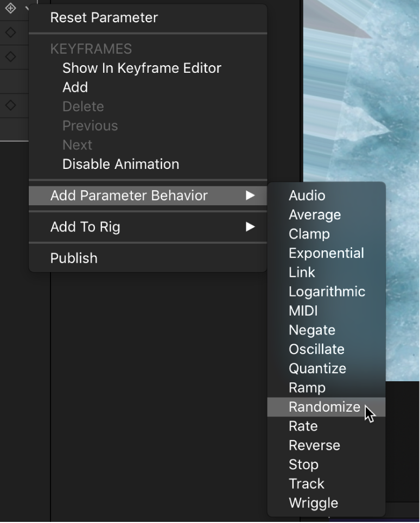The height and width of the screenshot is (523, 420).
Task: Choose the Wriggle behavior
Action: [x=313, y=503]
